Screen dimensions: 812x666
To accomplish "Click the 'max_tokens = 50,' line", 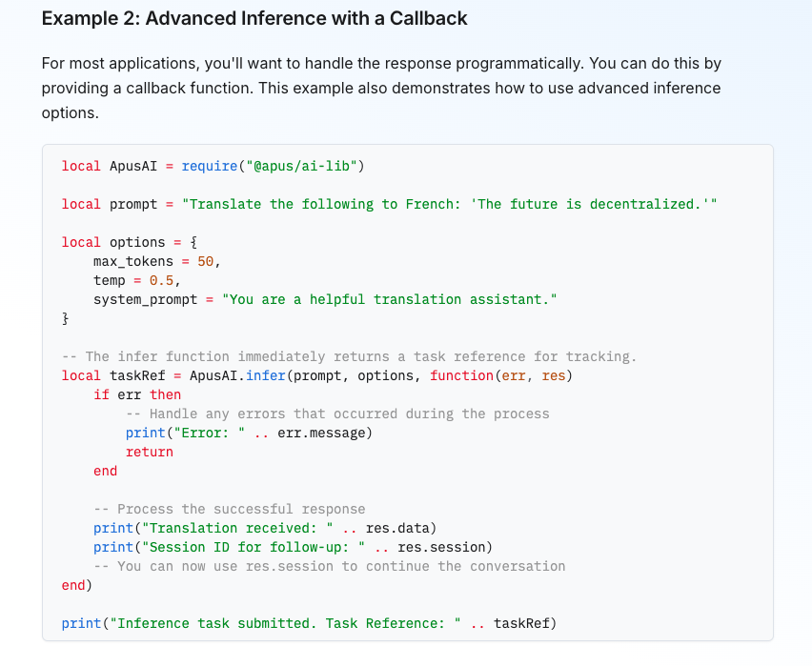I will pos(157,261).
